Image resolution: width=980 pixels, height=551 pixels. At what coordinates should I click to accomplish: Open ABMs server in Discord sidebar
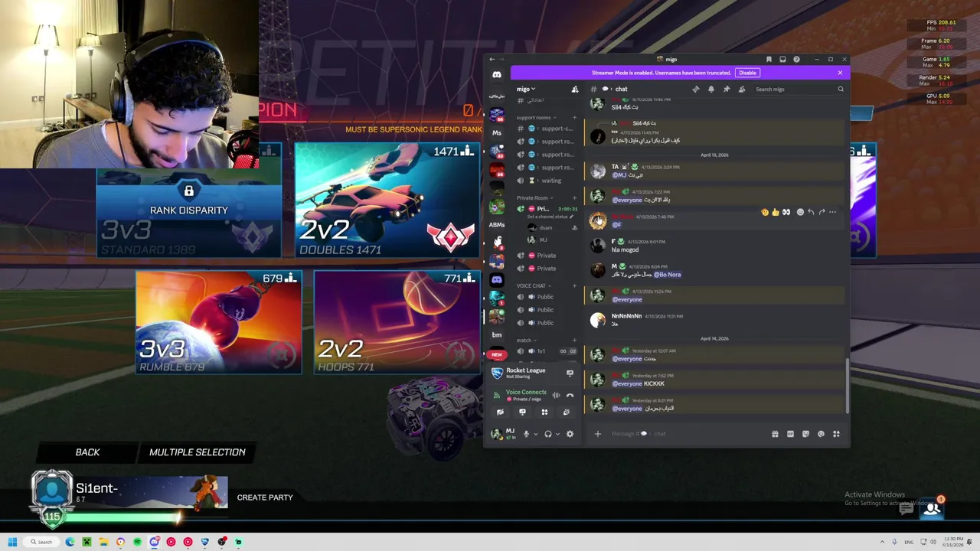tap(497, 225)
